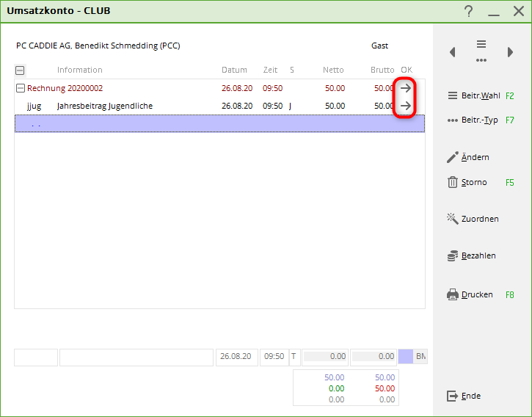532x417 pixels.
Task: Click the Brutto amount input 0.00
Action: click(x=374, y=358)
